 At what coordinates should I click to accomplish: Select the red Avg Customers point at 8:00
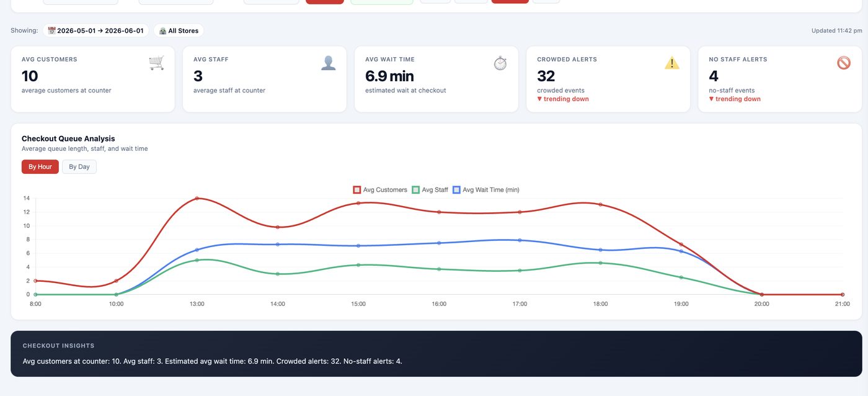35,281
